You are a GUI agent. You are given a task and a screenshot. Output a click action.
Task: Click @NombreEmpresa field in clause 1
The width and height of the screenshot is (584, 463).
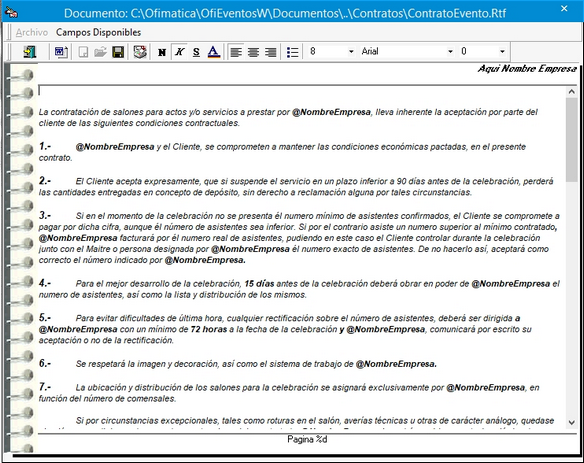pyautogui.click(x=115, y=147)
